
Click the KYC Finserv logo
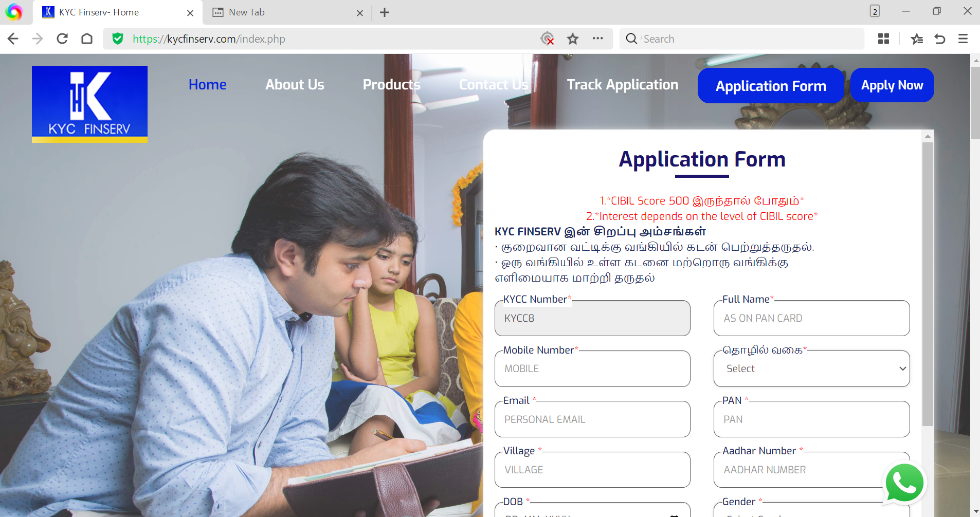tap(89, 104)
